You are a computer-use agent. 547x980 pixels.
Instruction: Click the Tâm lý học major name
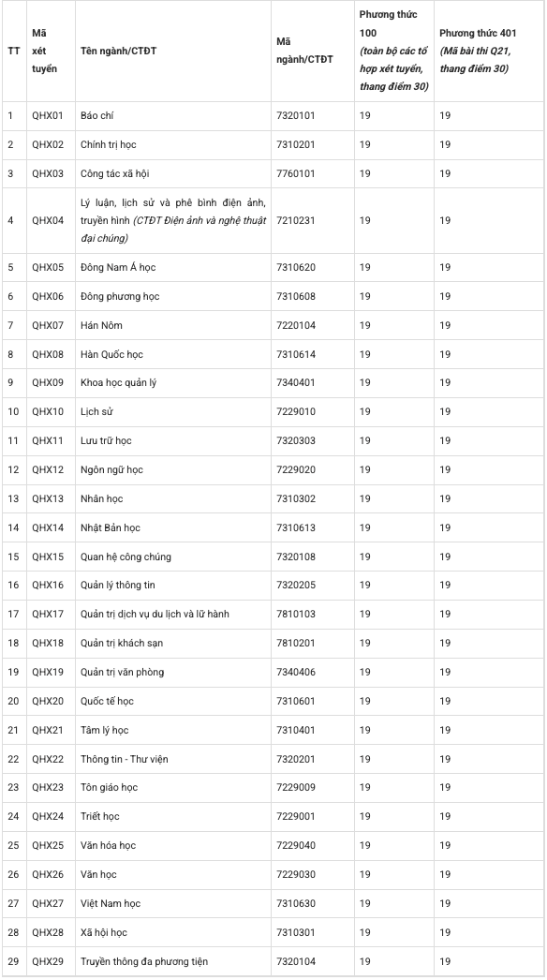104,730
